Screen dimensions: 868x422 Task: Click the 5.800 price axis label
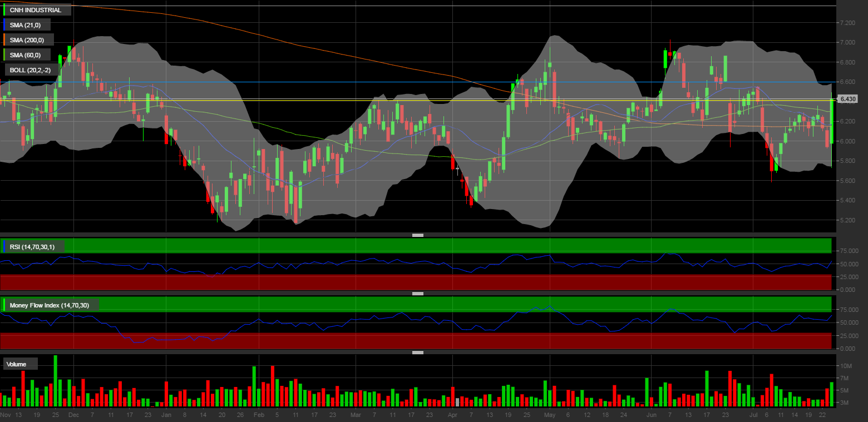coord(847,161)
